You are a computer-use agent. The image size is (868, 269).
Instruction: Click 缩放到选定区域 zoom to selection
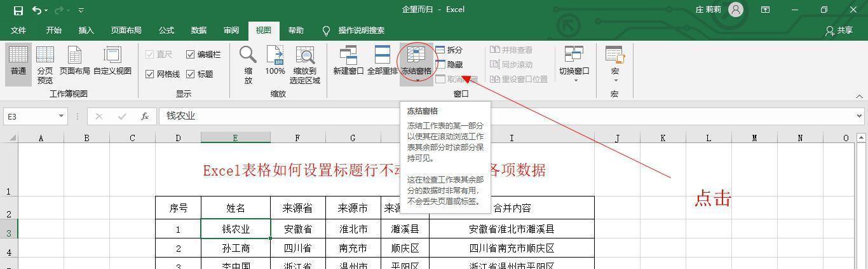(x=305, y=65)
